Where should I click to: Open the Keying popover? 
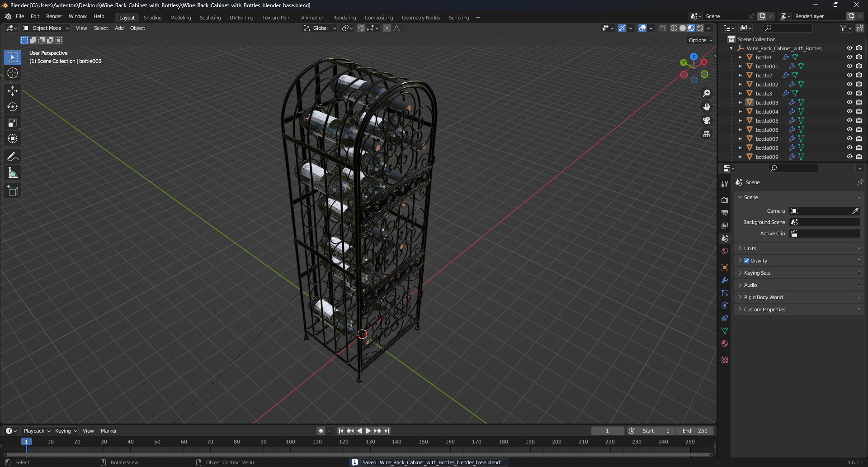pos(66,431)
